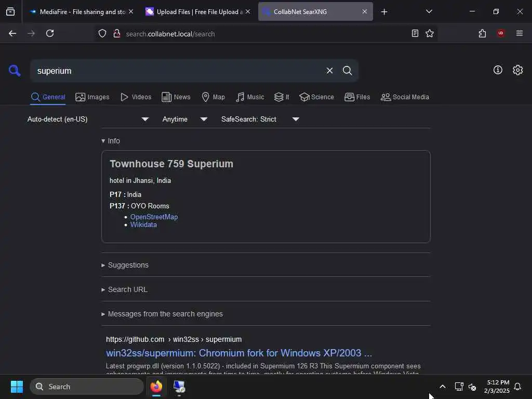Open the uBlock Origin icon

click(x=501, y=33)
